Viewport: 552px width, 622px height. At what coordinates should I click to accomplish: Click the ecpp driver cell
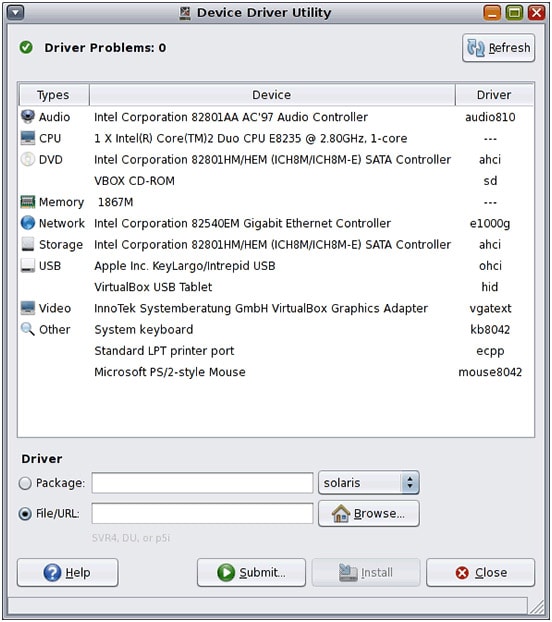[x=490, y=351]
